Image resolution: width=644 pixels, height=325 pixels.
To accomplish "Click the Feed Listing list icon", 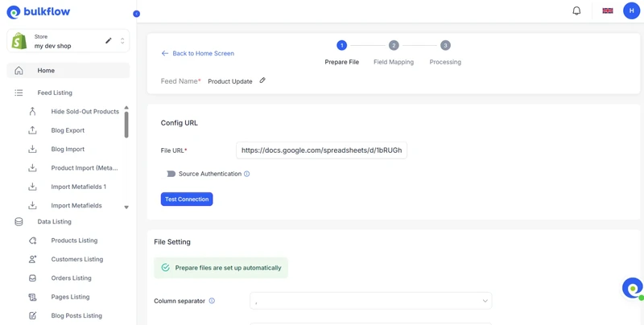I will (x=19, y=93).
